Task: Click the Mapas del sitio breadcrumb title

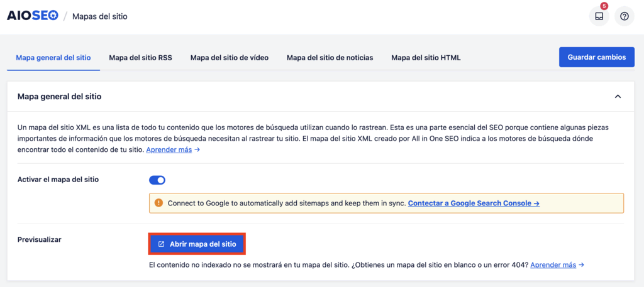Action: 100,16
